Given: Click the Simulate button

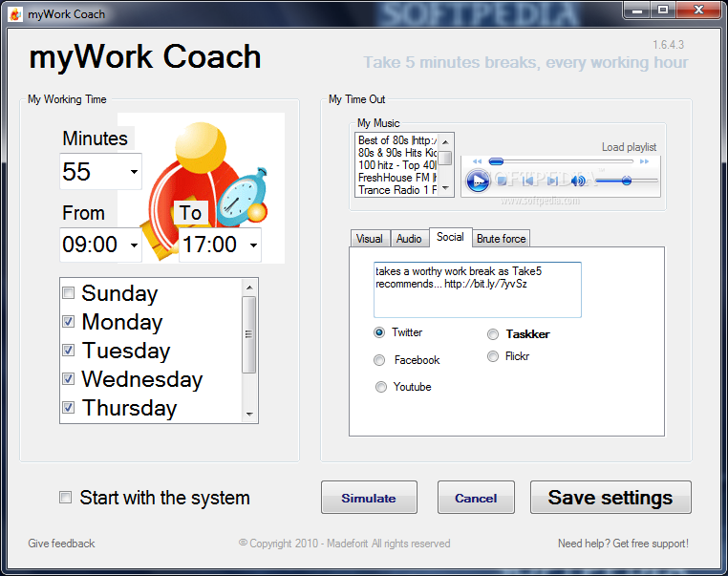Looking at the screenshot, I should [x=369, y=498].
